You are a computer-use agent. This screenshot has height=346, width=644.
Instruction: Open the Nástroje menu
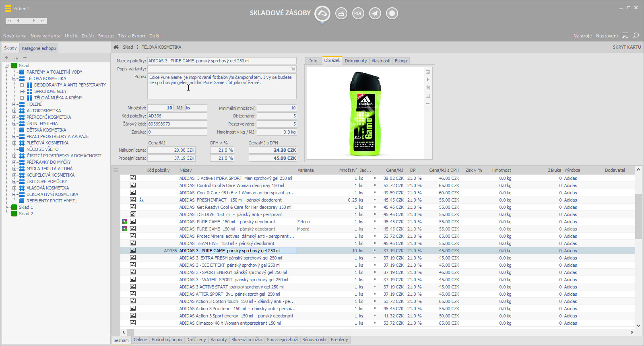pyautogui.click(x=582, y=36)
